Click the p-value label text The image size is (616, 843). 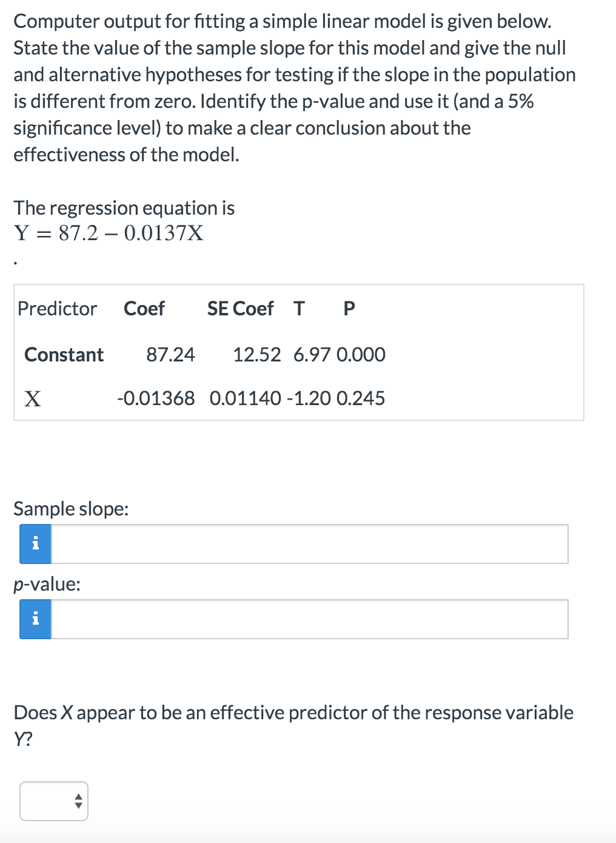coord(46,584)
